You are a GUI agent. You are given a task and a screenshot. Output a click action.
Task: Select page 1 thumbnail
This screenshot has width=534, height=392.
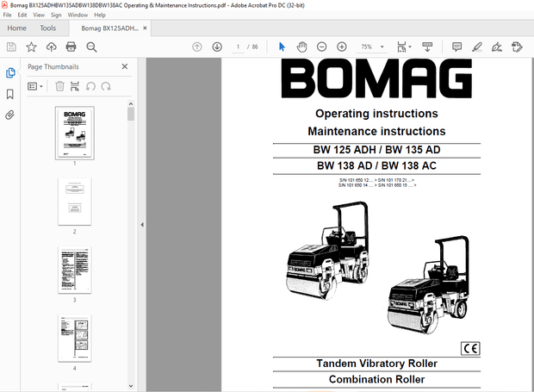coord(75,133)
